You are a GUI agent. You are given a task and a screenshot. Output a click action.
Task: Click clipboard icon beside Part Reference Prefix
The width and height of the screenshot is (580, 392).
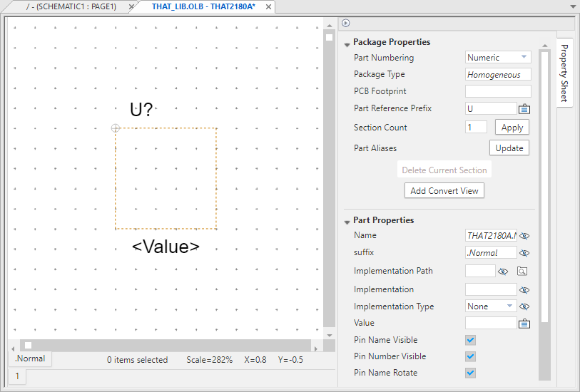click(x=524, y=109)
